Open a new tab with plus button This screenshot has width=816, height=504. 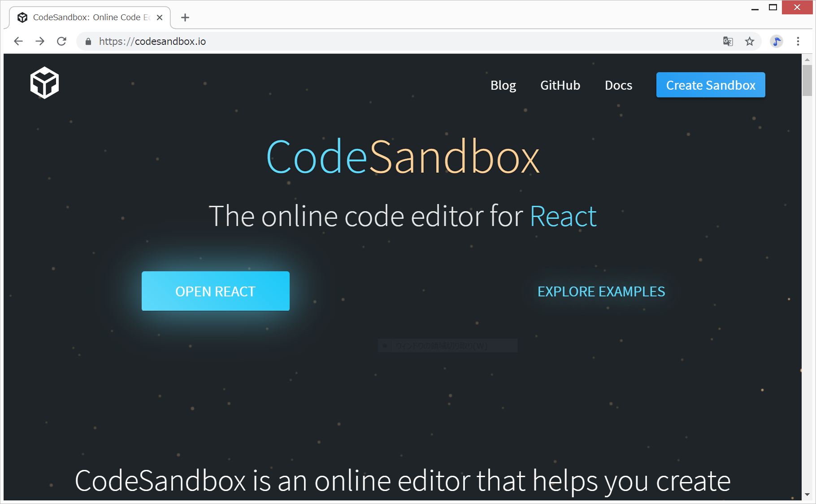click(185, 17)
